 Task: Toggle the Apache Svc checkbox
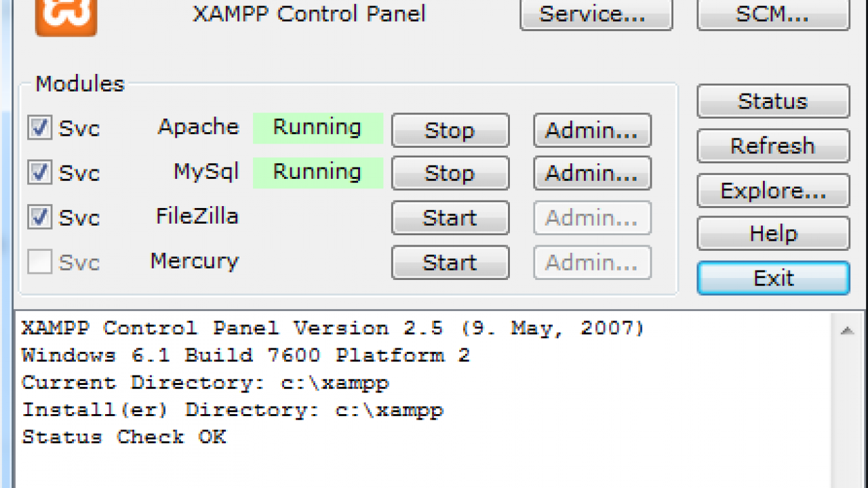[x=39, y=127]
